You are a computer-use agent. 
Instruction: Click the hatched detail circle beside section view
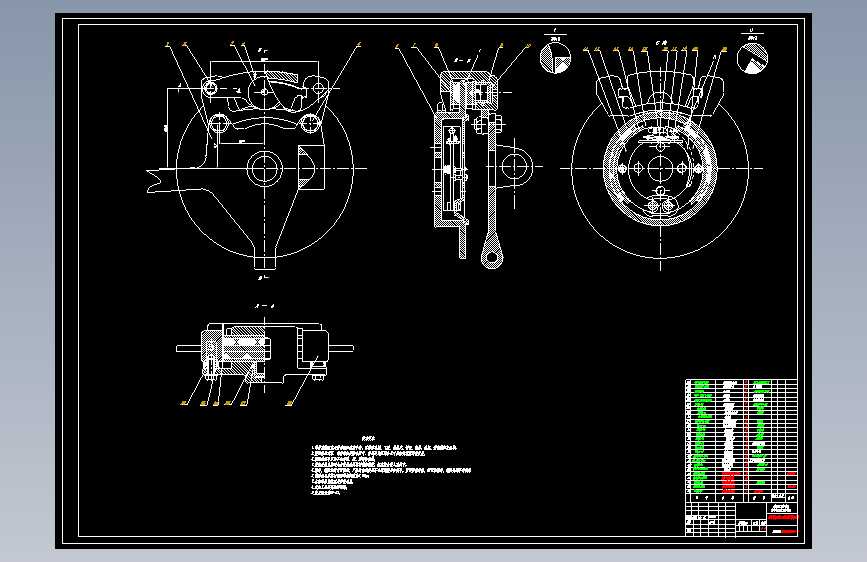point(555,58)
